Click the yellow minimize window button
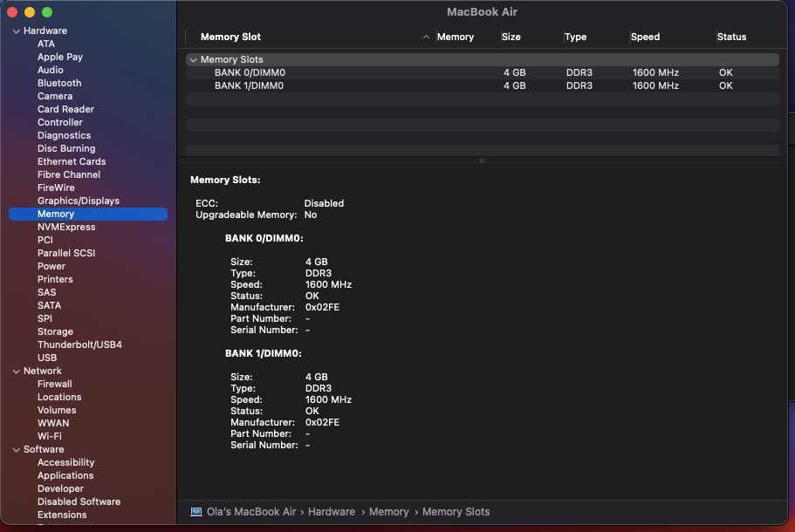Viewport: 795px width, 532px height. pos(30,12)
